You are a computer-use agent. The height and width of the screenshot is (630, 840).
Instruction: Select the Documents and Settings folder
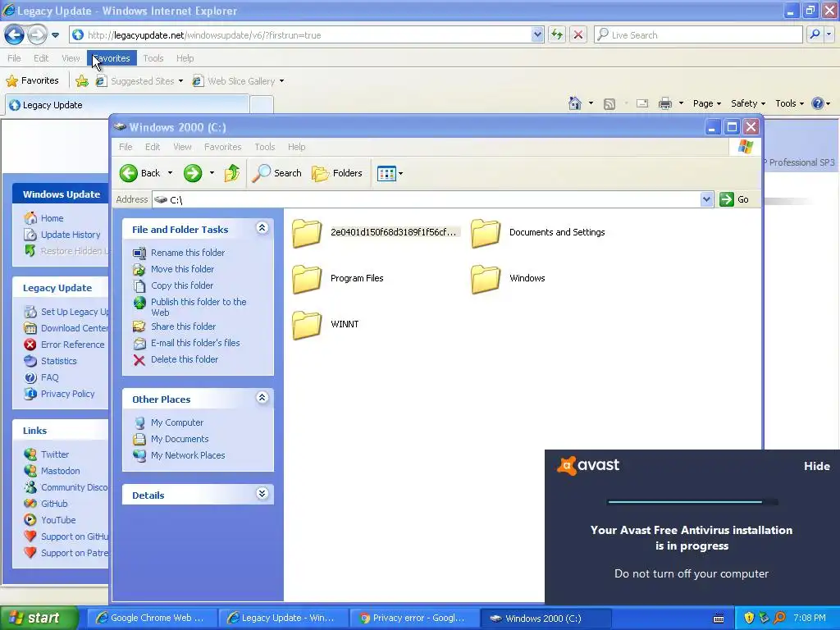tap(538, 232)
